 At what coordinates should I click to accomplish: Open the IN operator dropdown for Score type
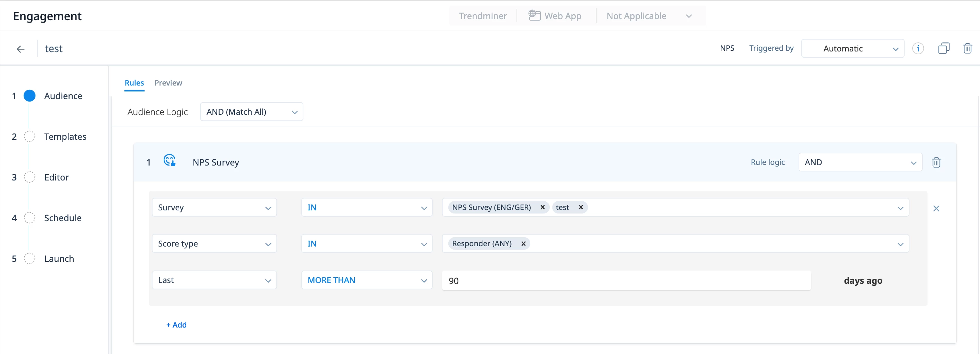[x=367, y=244]
